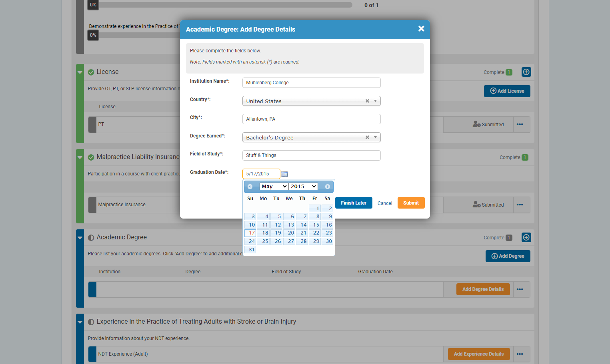Click the Submit button
This screenshot has width=610, height=364.
(411, 203)
